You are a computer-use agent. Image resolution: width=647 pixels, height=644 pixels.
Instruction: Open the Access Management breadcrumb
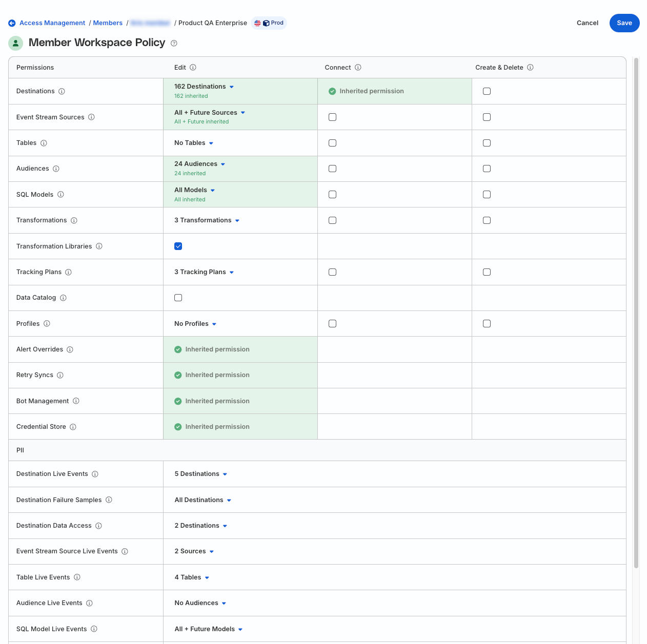tap(52, 23)
